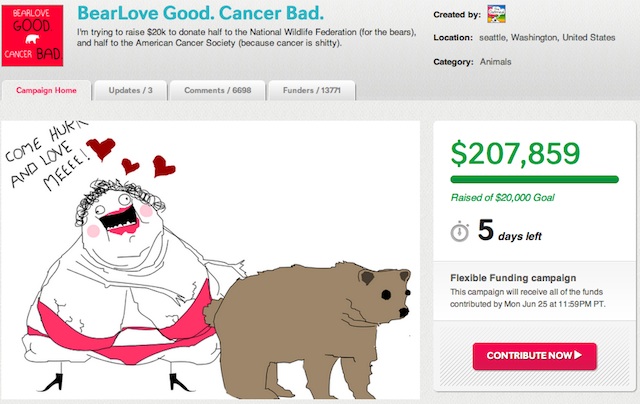
Task: Click the stopwatch icon beside days left
Action: (x=460, y=231)
